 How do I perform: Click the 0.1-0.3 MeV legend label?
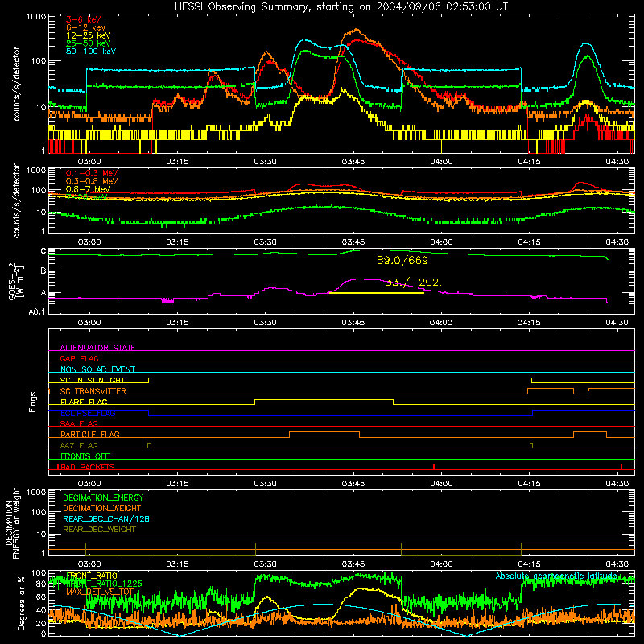(x=92, y=173)
